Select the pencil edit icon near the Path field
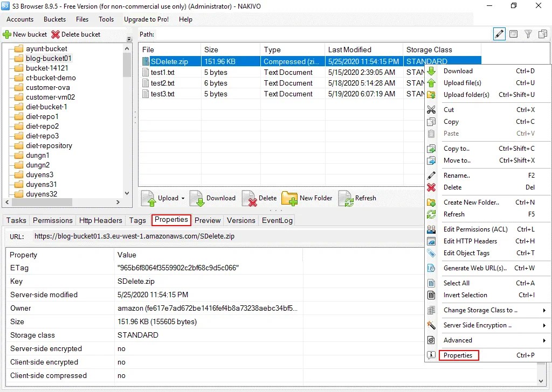This screenshot has width=552, height=392. click(499, 33)
